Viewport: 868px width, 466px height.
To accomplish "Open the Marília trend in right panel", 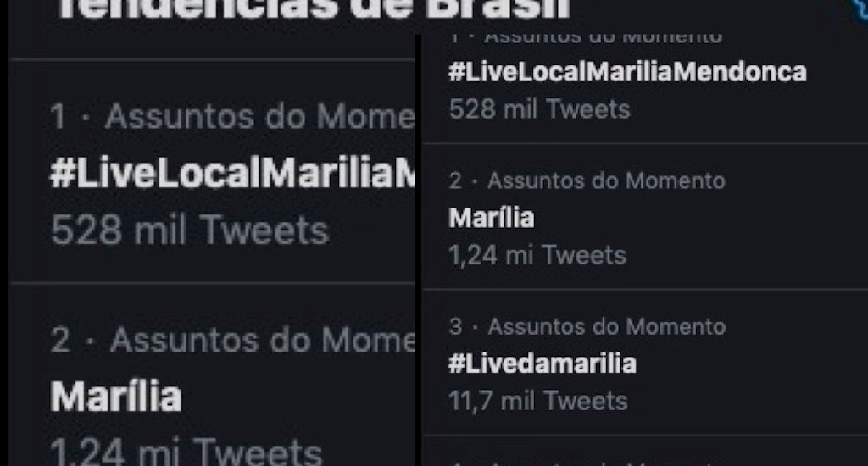I will coord(492,219).
